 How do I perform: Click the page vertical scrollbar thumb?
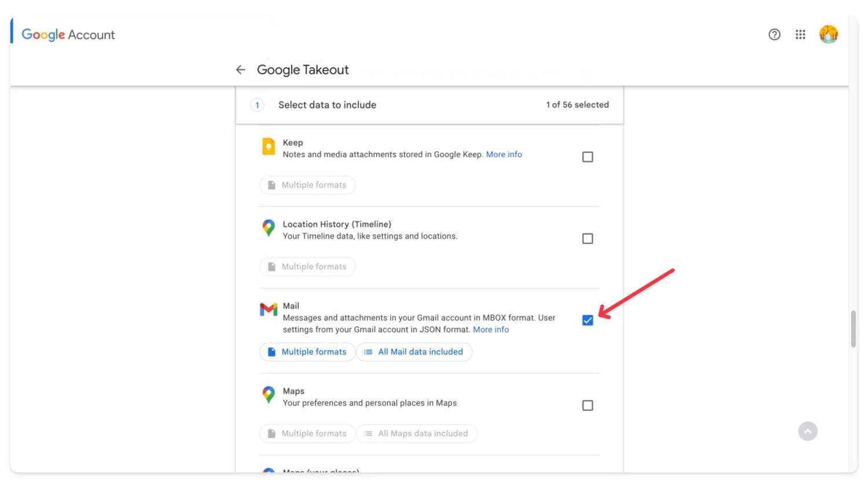(x=853, y=329)
